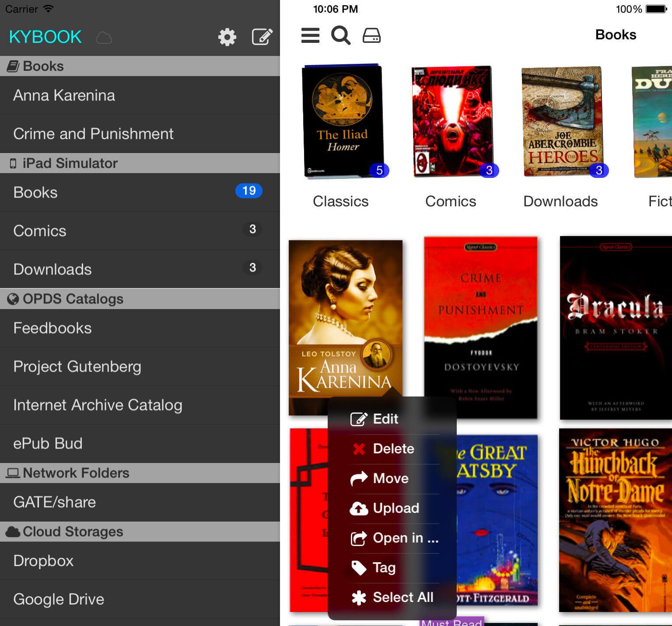Image resolution: width=672 pixels, height=626 pixels.
Task: Open Hunchback of Notre-Dame cover
Action: (x=616, y=520)
